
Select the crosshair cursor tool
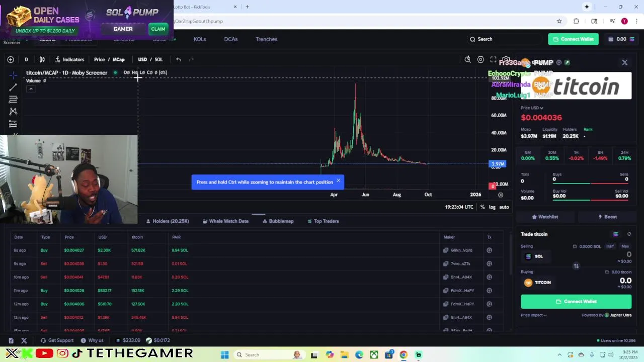point(13,75)
